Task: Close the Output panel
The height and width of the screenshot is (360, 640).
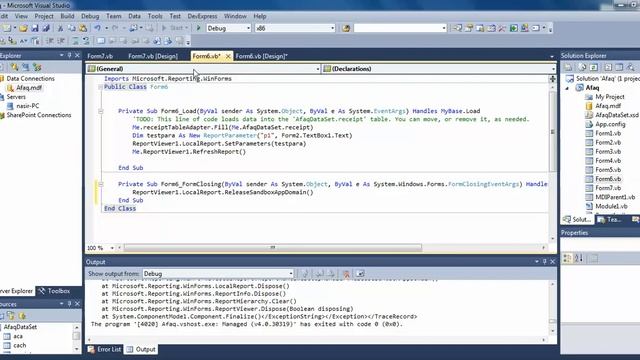Action: [553, 262]
